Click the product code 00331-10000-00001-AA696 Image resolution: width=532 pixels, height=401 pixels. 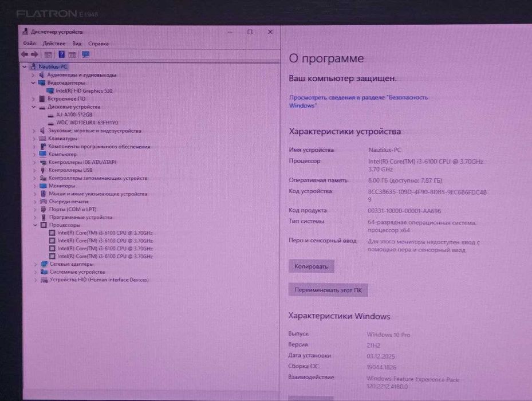point(404,211)
